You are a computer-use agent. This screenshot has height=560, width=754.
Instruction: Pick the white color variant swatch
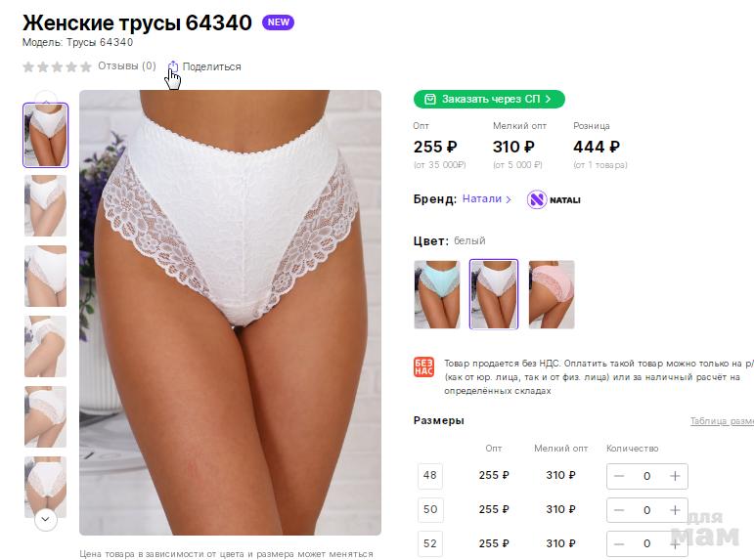pos(494,294)
